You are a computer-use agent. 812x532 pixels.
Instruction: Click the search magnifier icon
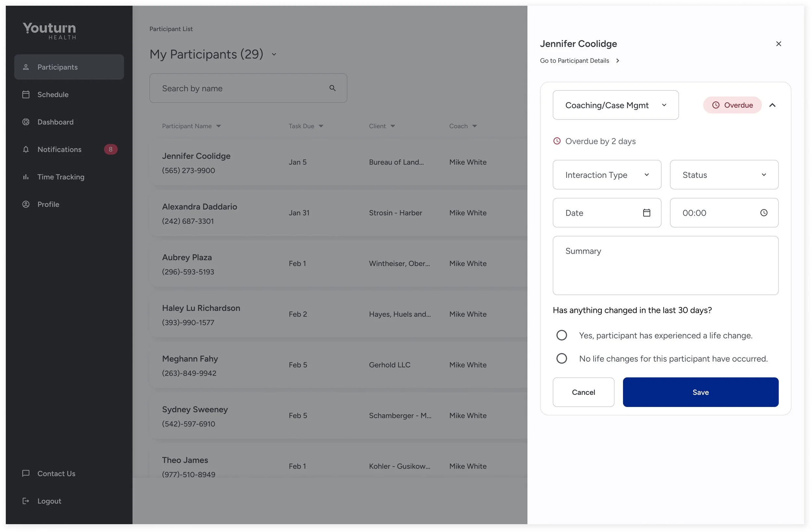332,88
